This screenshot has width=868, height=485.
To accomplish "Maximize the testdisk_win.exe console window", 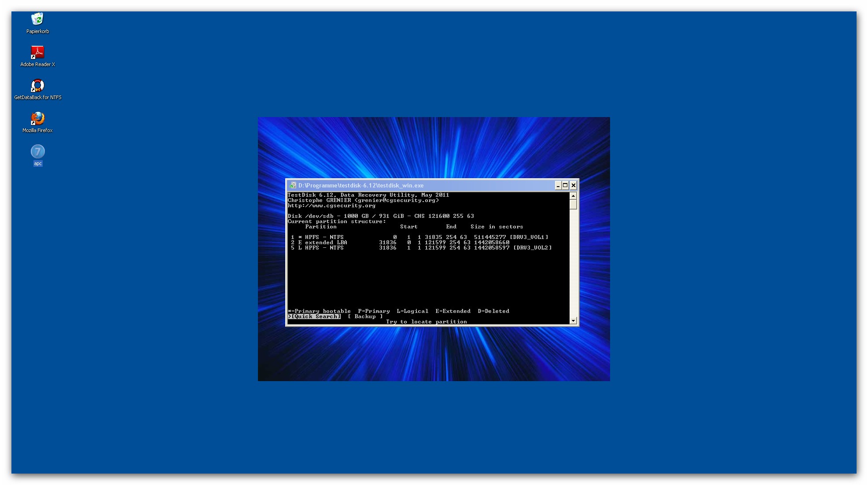I will pos(565,185).
